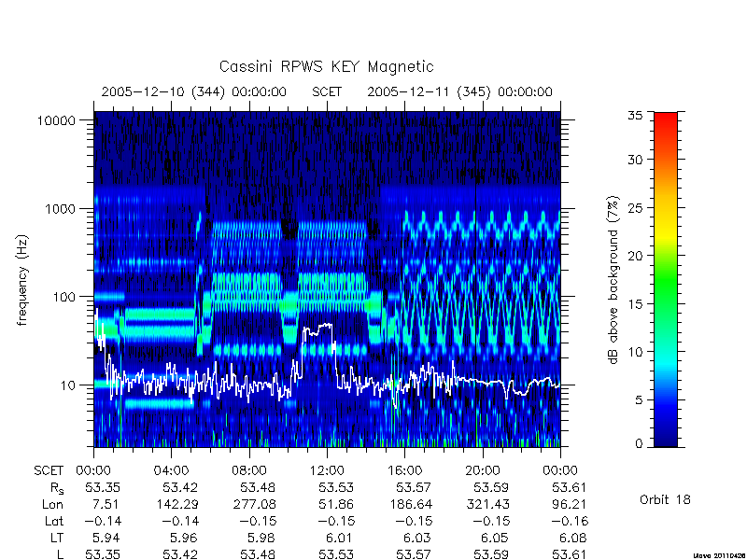Click the "35" colorbar tick label
Viewport: 747px width, 560px height.
[634, 116]
